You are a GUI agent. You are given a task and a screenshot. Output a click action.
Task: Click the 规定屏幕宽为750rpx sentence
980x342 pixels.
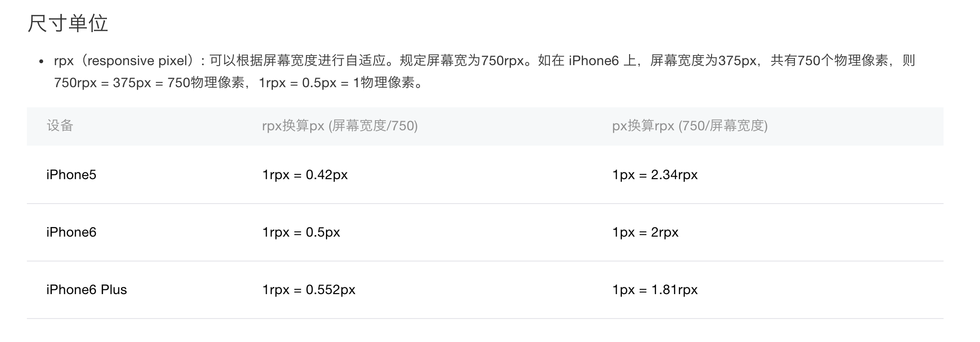(461, 61)
